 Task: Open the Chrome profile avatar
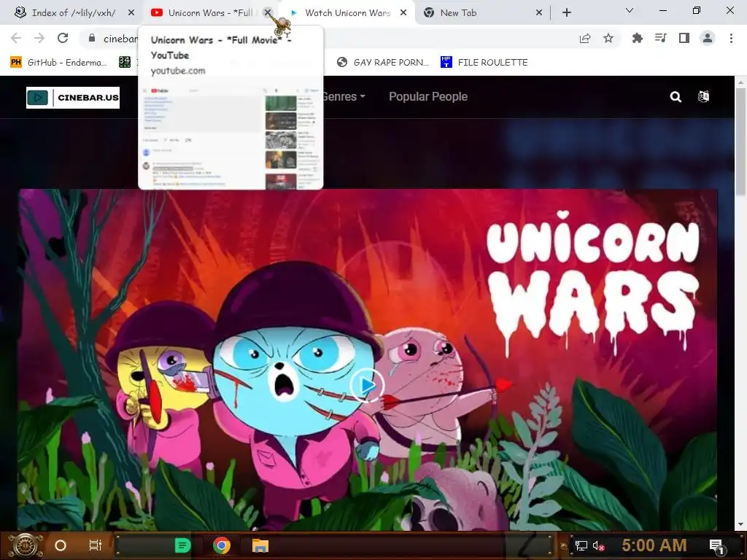(x=708, y=38)
